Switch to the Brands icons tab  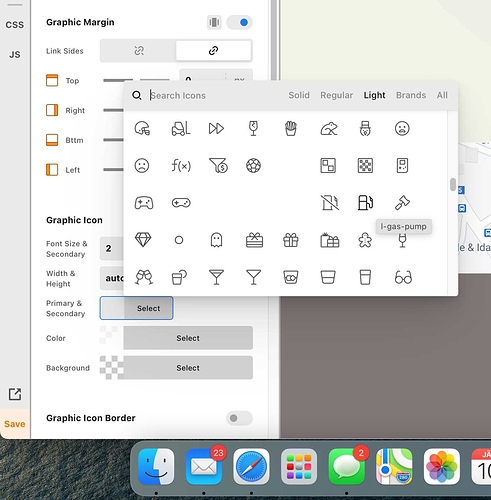[x=411, y=95]
